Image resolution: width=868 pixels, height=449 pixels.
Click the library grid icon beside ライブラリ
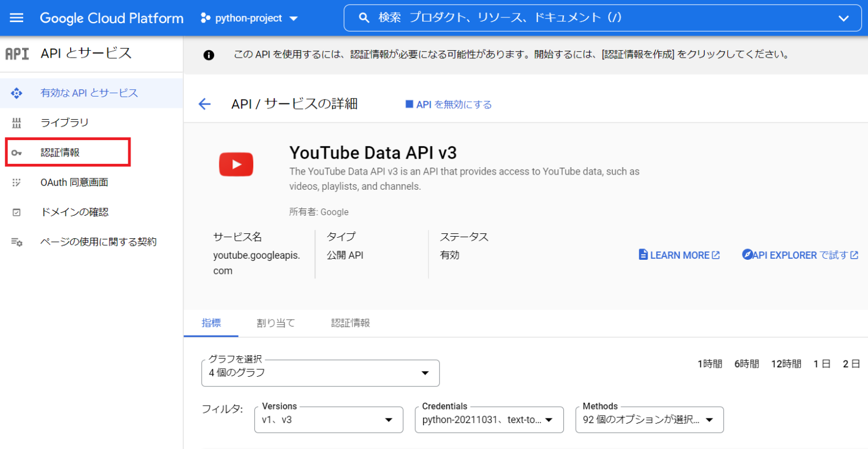17,122
